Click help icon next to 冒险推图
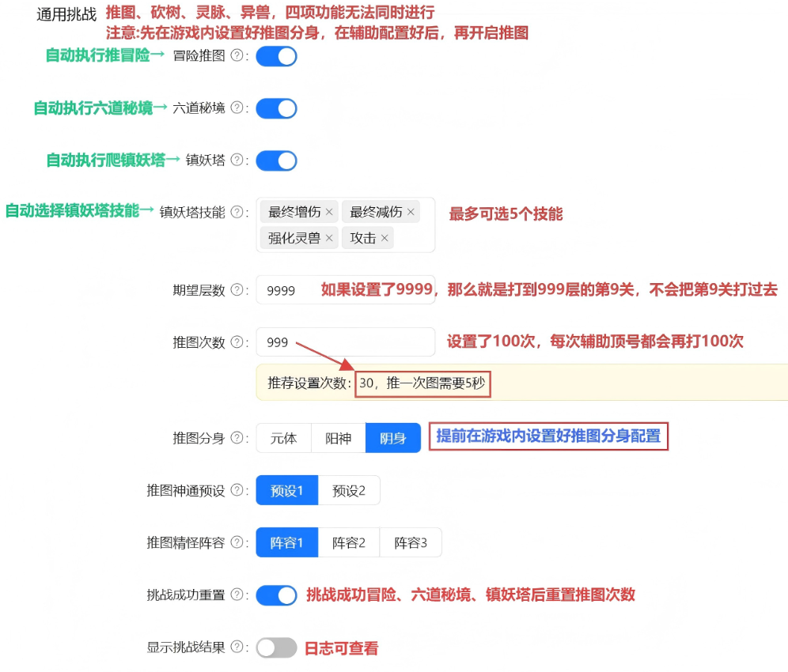 coord(236,56)
